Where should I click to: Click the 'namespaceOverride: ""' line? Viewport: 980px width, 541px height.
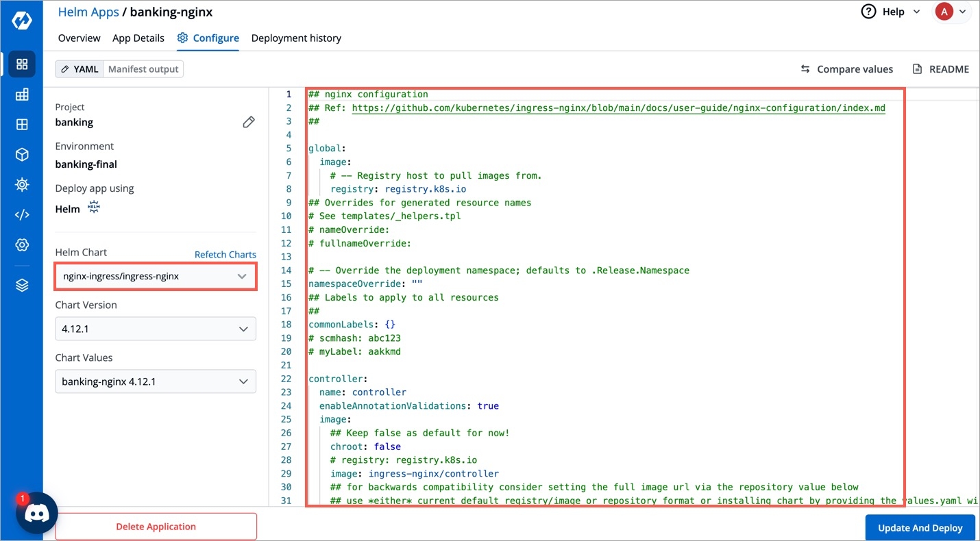[365, 284]
